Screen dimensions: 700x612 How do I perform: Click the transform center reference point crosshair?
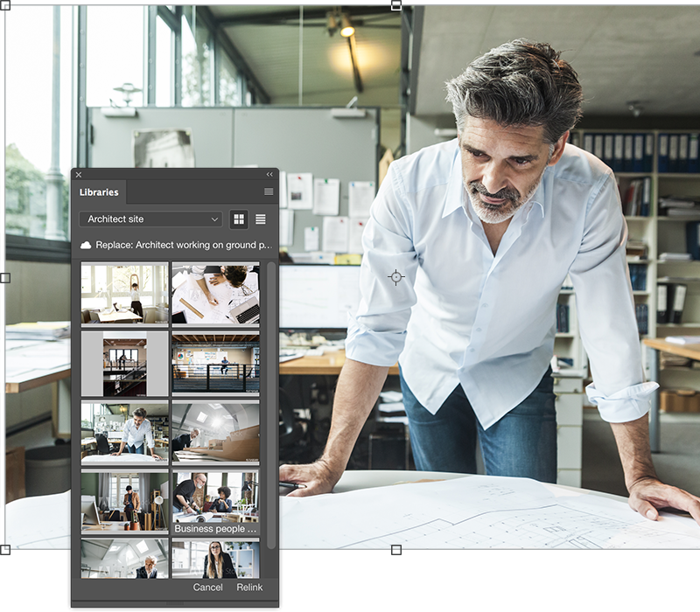[x=396, y=277]
